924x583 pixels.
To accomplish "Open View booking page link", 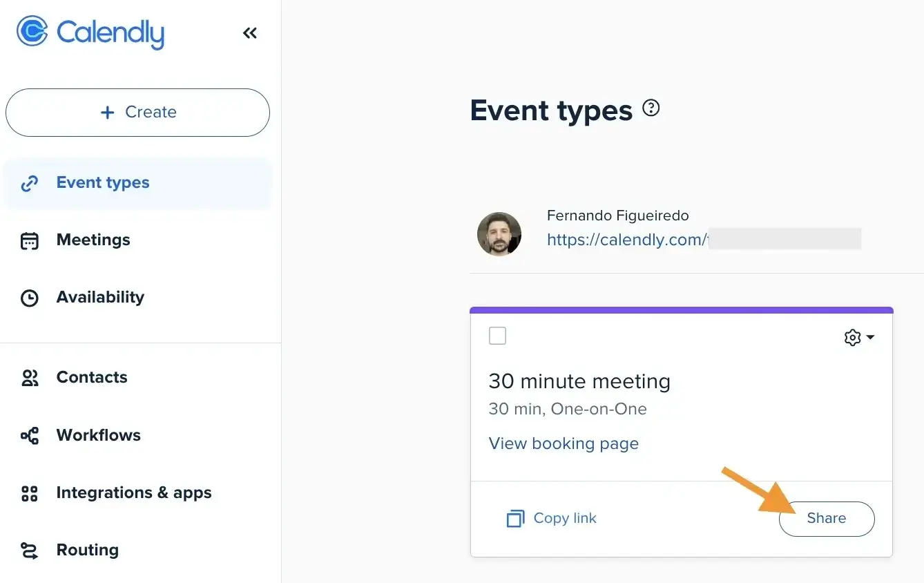I will coord(564,443).
